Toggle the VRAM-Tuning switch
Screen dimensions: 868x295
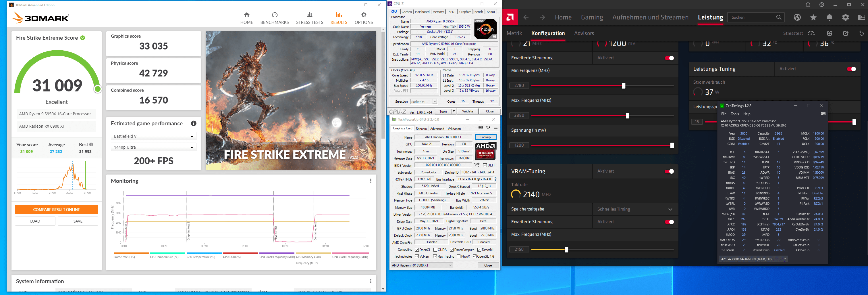pos(669,171)
